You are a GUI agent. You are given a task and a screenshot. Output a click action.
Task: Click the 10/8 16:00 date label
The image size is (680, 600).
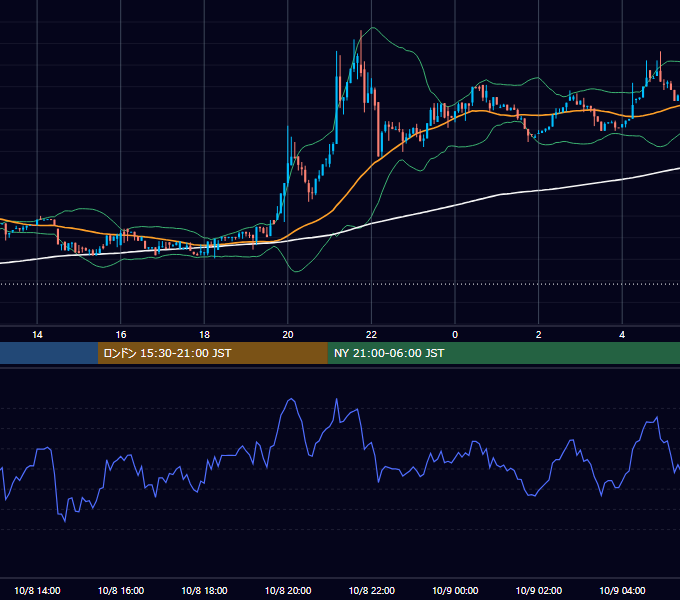(x=121, y=590)
